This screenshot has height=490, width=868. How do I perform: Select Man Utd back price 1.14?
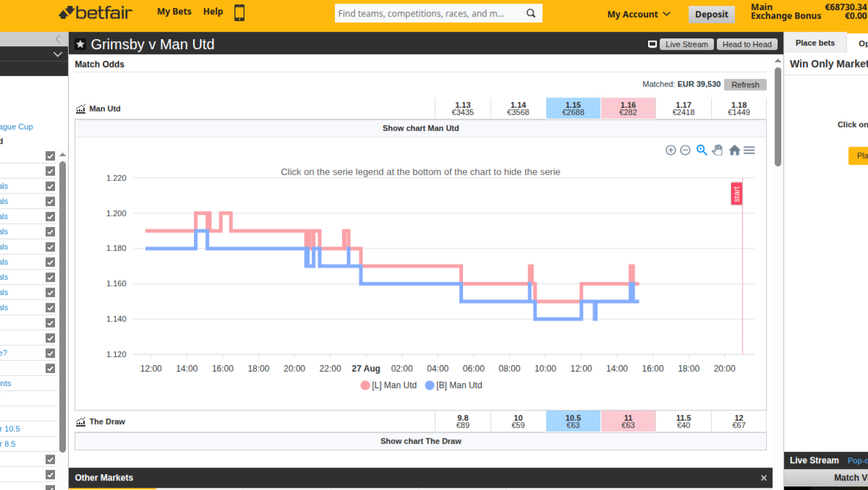click(x=518, y=108)
